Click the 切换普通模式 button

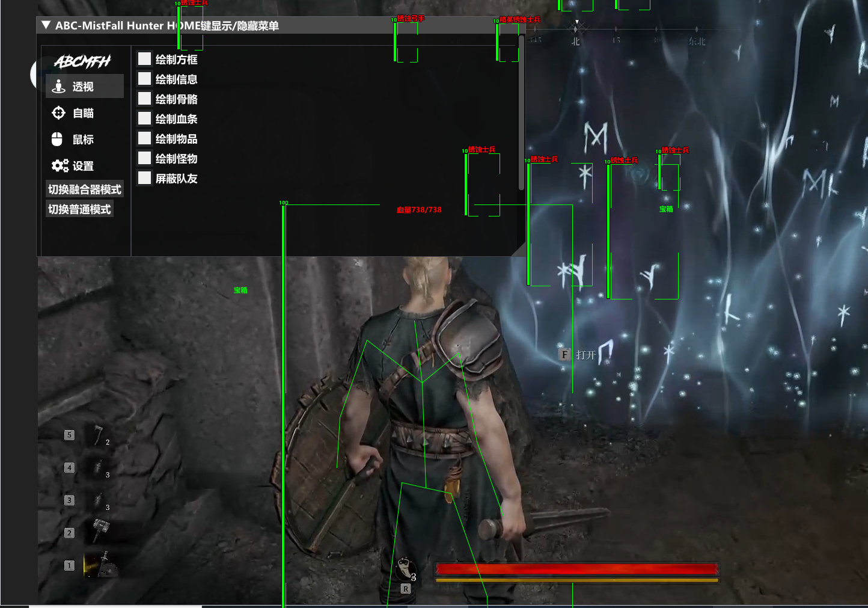pos(79,209)
